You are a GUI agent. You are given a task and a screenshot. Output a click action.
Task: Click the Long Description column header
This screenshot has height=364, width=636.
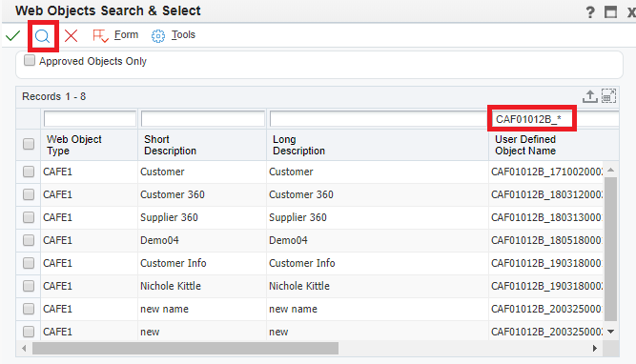click(x=298, y=145)
